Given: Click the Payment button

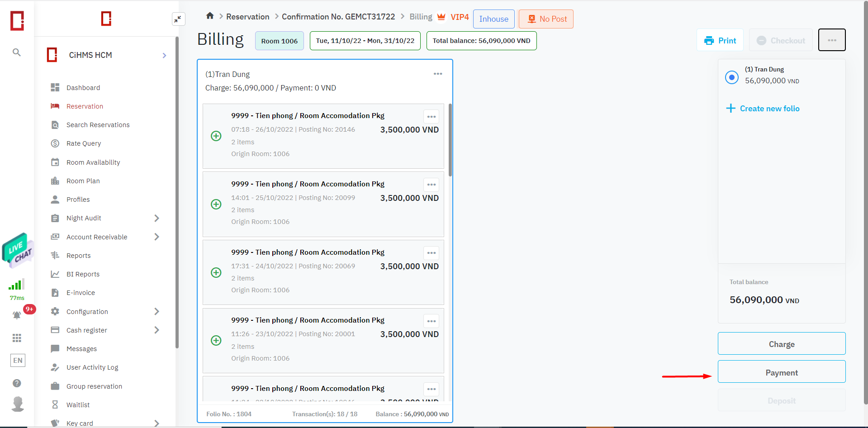Looking at the screenshot, I should (x=781, y=372).
